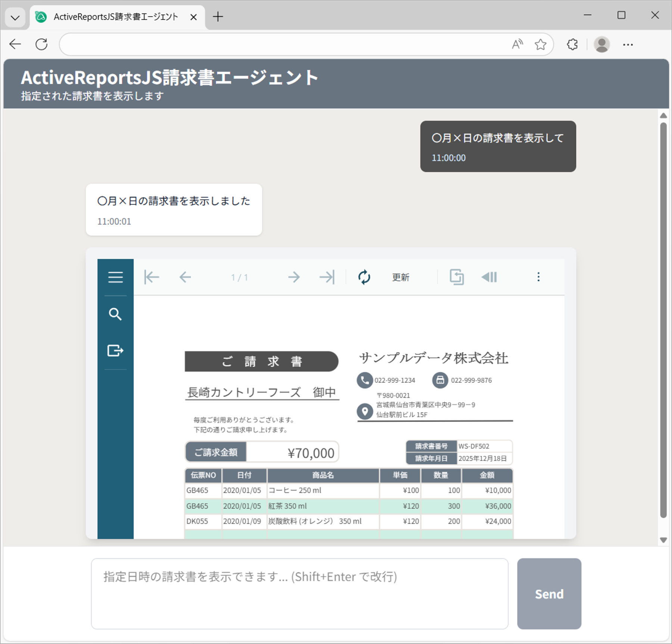The height and width of the screenshot is (644, 672).
Task: Click invoice number WS-DF502
Action: point(474,446)
